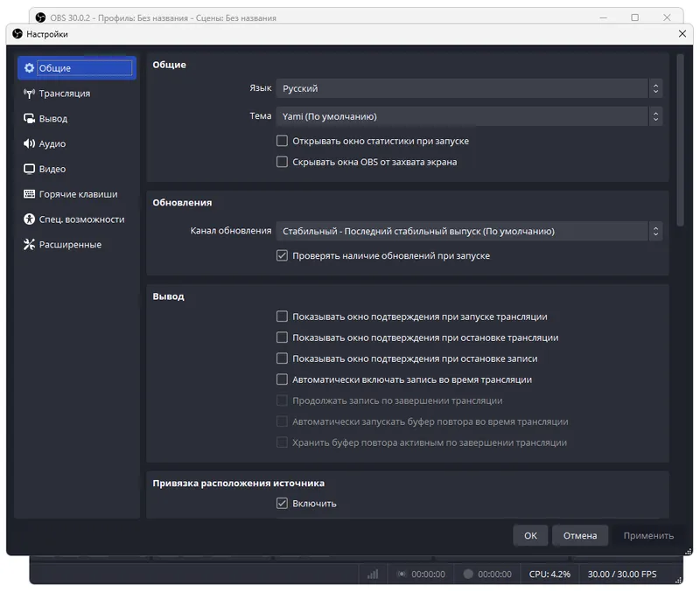Toggle Хранить буфер повтора активным checkbox

pyautogui.click(x=282, y=442)
